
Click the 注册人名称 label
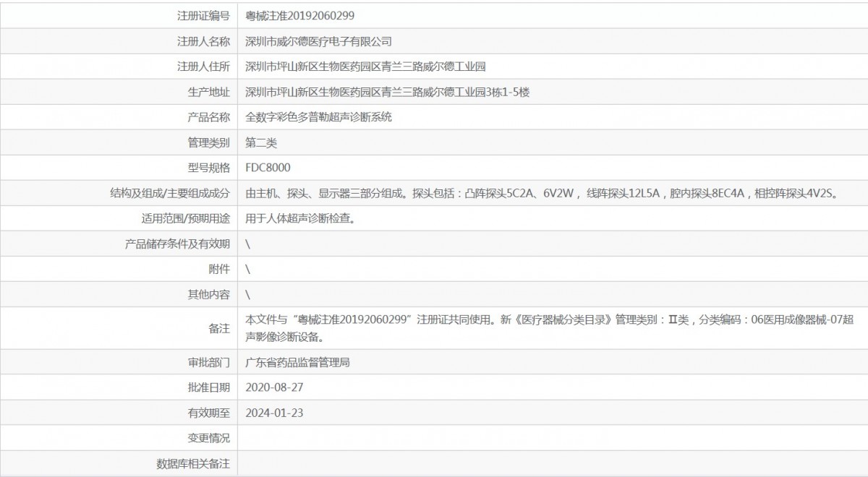click(203, 41)
